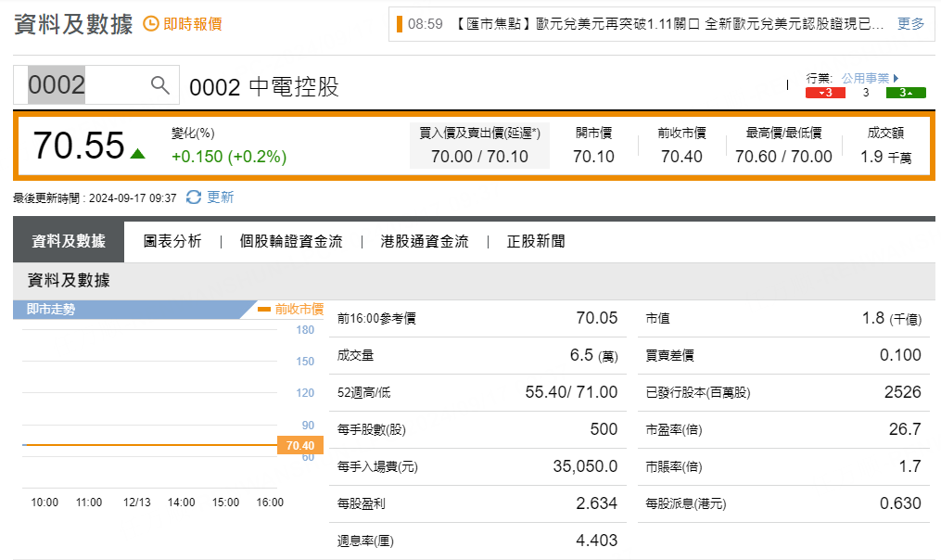Open the 個股輪證資金流 tab
The height and width of the screenshot is (560, 941).
291,241
